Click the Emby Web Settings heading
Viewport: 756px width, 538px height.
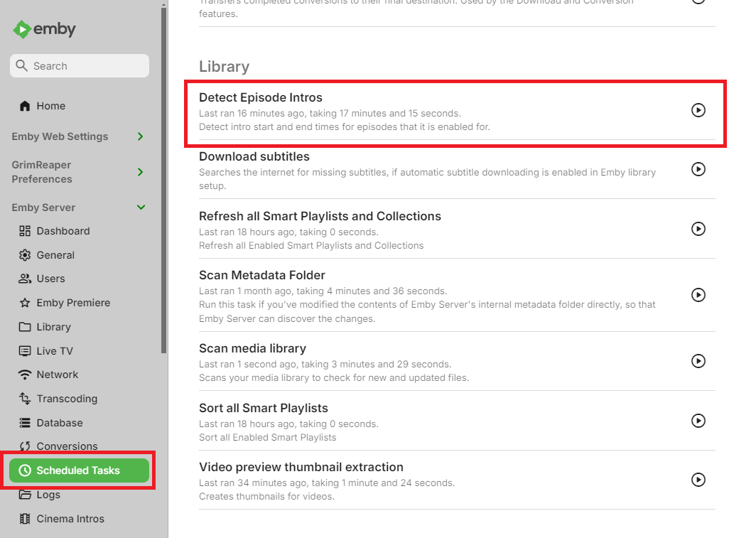[x=60, y=136]
